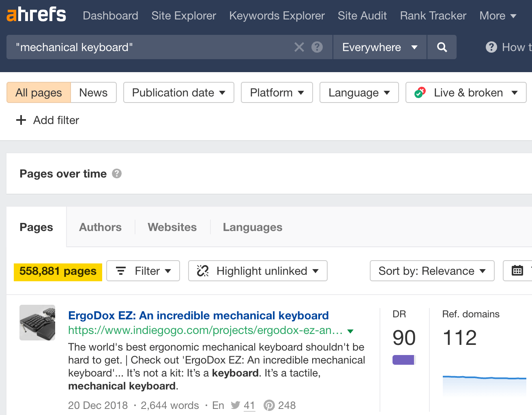
Task: Keep All pages mode selected
Action: tap(38, 92)
